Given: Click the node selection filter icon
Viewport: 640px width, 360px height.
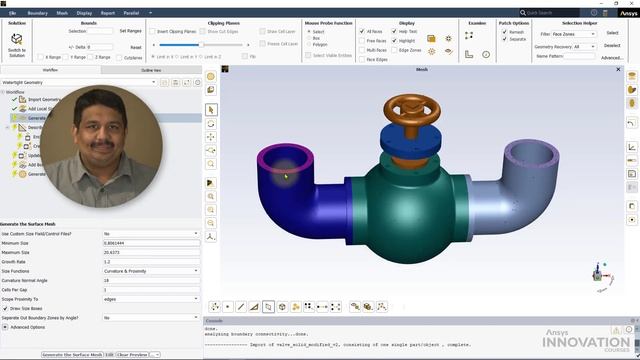Looking at the screenshot, I should [228, 307].
